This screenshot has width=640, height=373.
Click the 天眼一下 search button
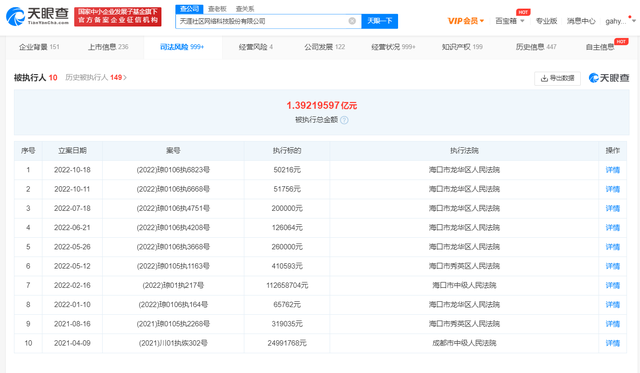[x=380, y=21]
